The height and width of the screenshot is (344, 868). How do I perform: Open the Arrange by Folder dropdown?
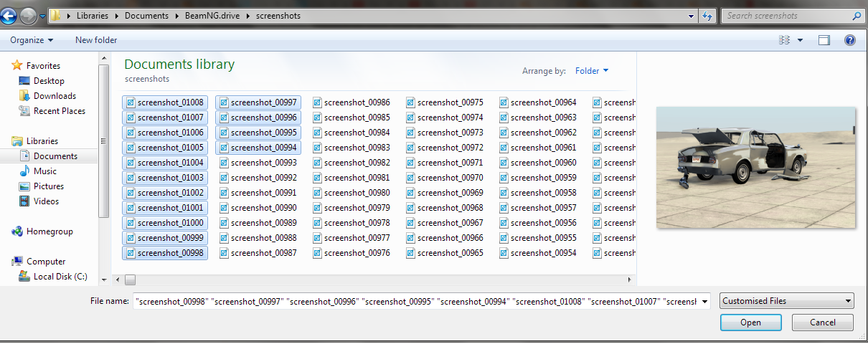point(592,71)
